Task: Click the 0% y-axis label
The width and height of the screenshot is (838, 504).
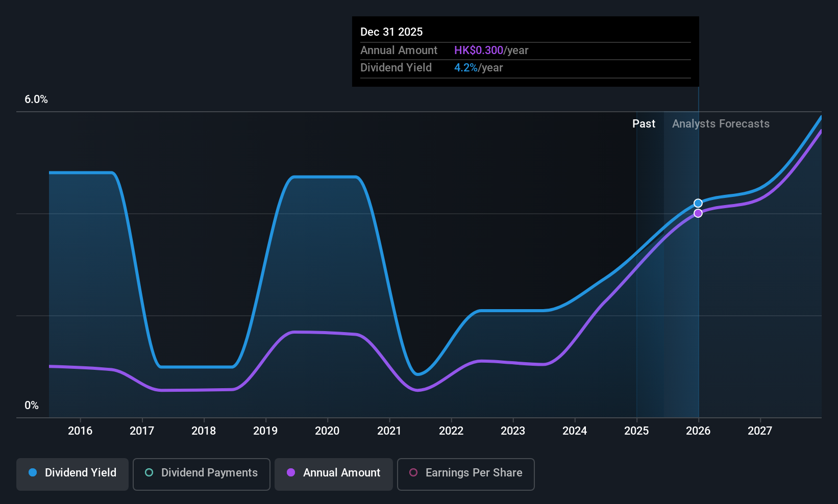Action: (x=32, y=406)
